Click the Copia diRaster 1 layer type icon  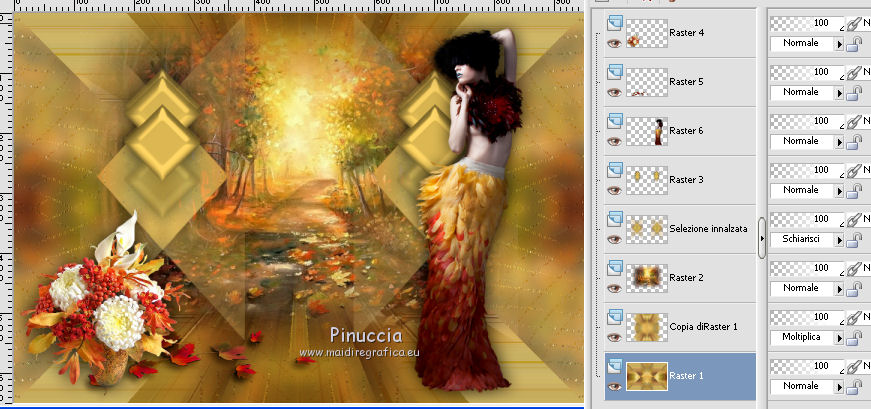614,316
